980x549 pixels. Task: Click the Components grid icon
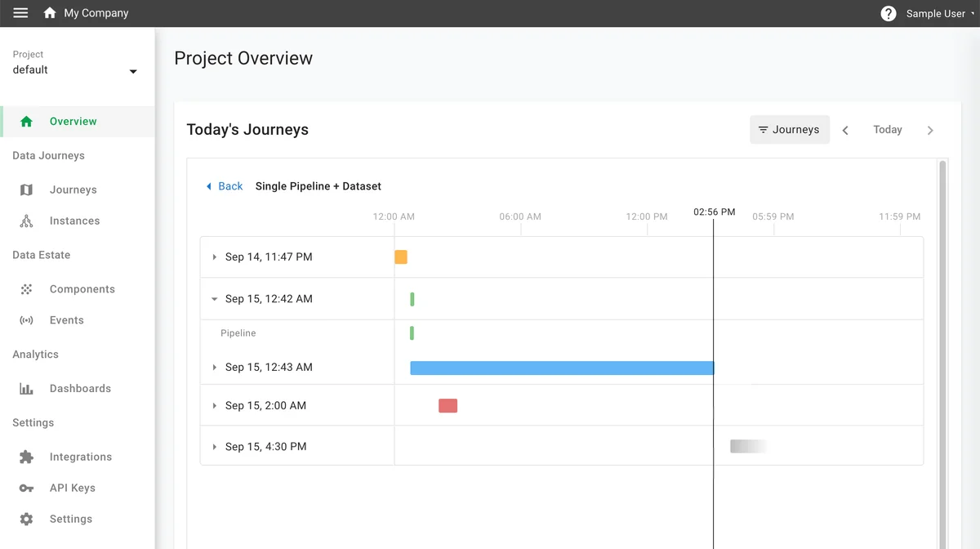[x=26, y=289]
